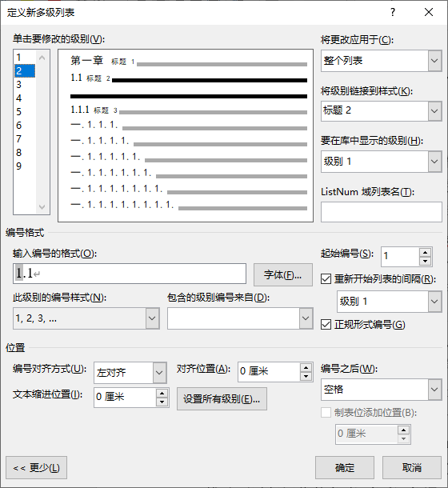The height and width of the screenshot is (488, 448).
Task: Decrease 文本缩进位置 using down spinner arrow
Action: coord(162,402)
